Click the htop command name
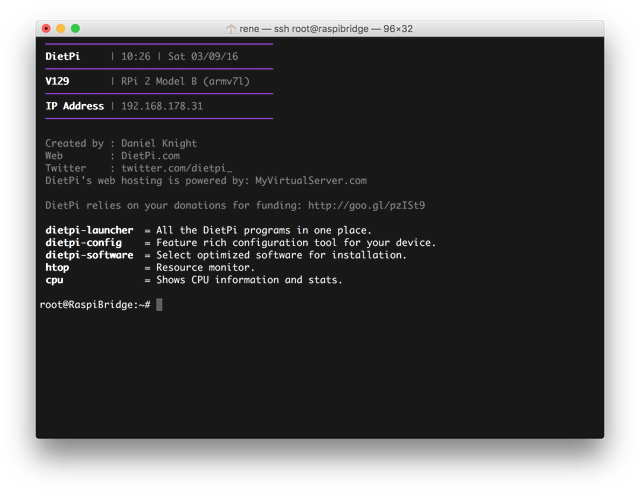The width and height of the screenshot is (639, 493). click(x=57, y=268)
